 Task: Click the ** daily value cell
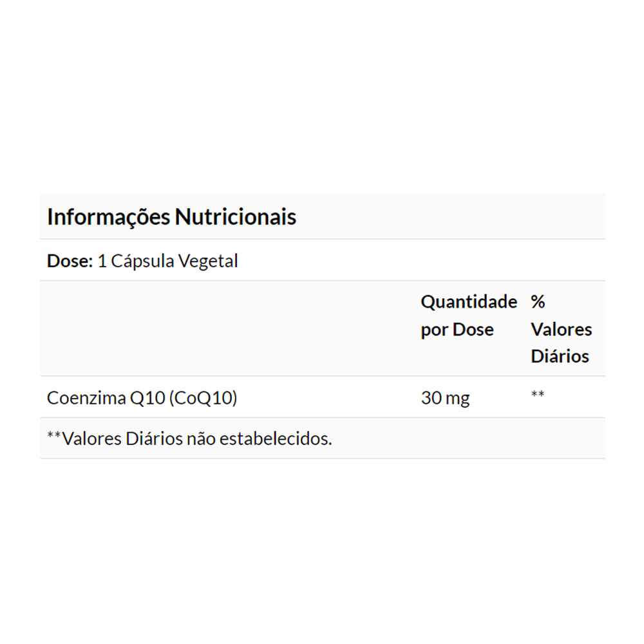pos(538,395)
